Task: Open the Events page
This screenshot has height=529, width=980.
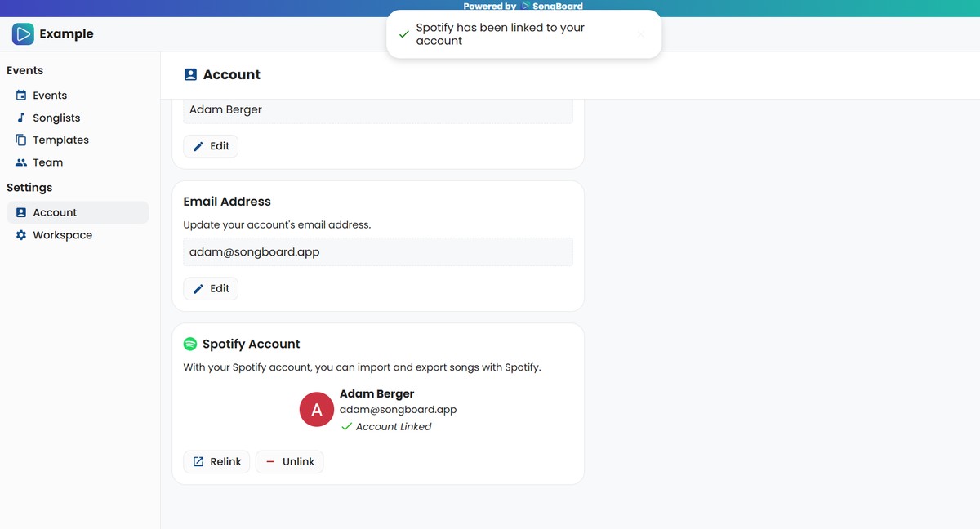Action: tap(78, 96)
